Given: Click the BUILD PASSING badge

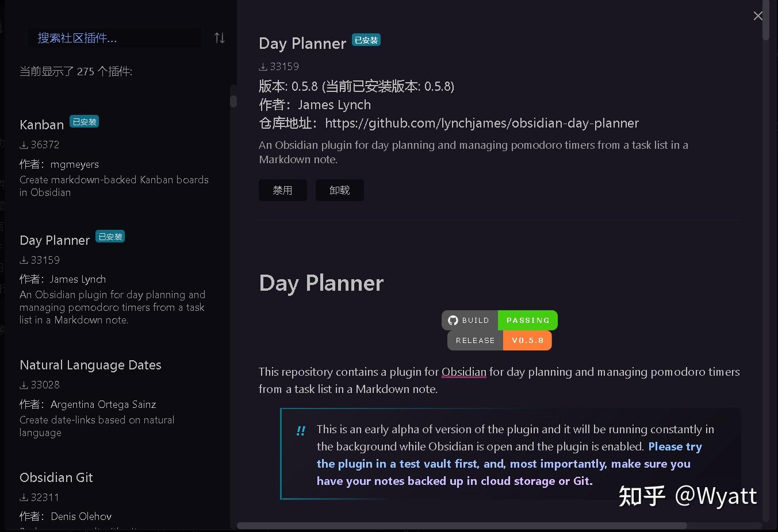Looking at the screenshot, I should (500, 320).
